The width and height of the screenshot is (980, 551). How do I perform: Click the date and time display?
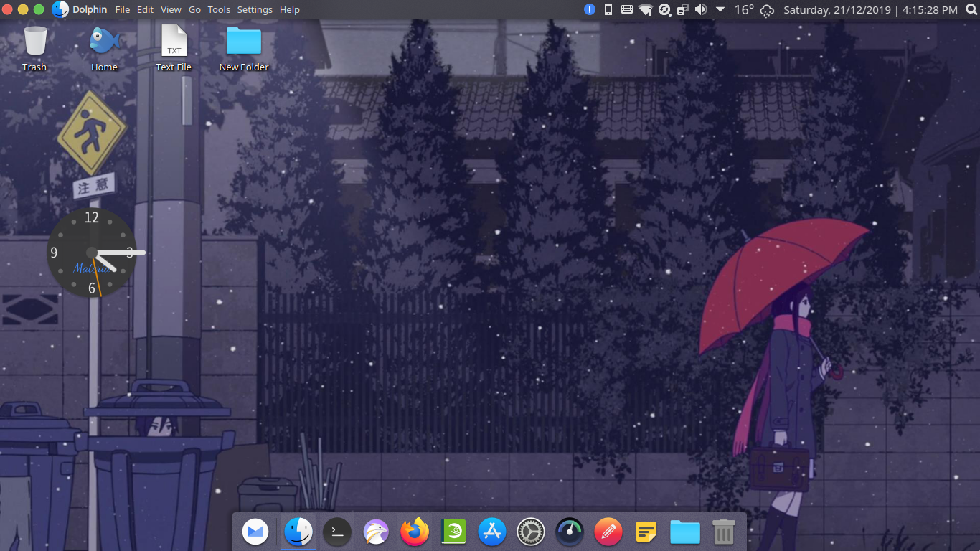[870, 9]
